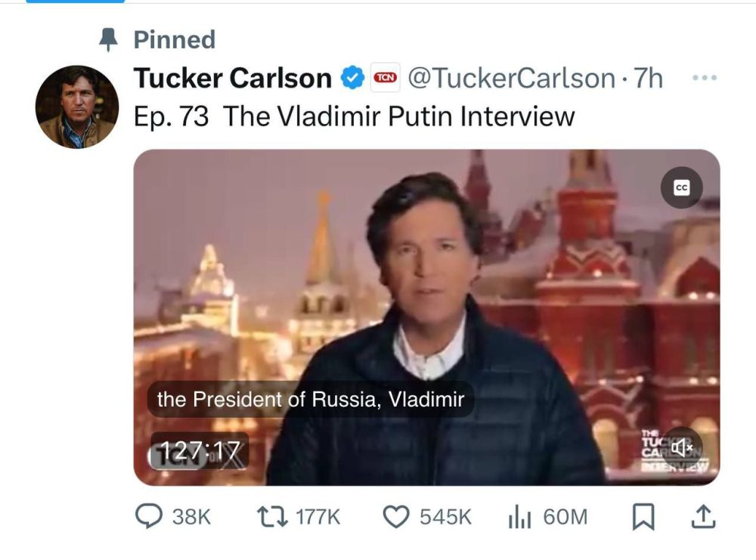Click the TCN affiliate badge
Viewport: 756px width, 560px height.
(386, 76)
